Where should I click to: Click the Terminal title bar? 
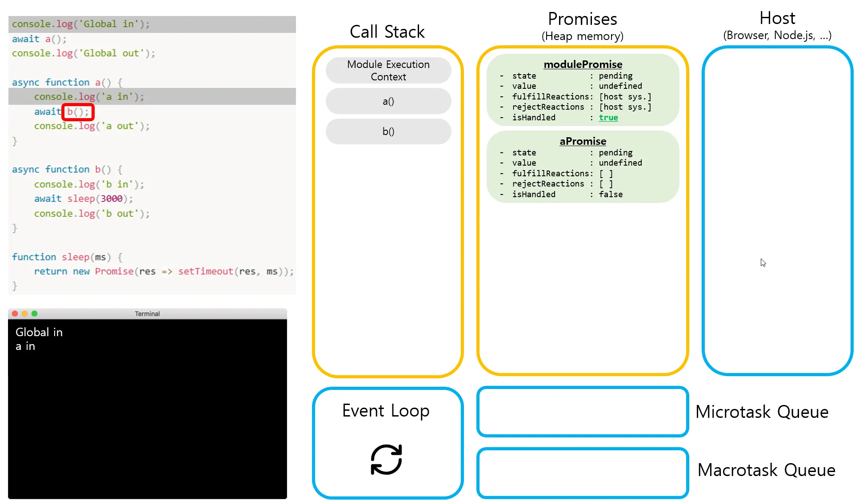click(x=147, y=314)
